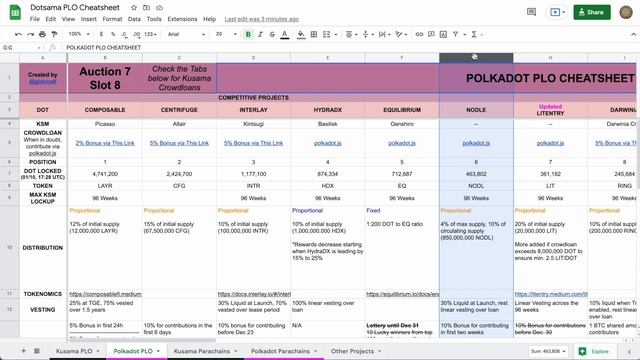Screen dimensions: 640x360
Task: Open the Insert menu
Action: (89, 19)
